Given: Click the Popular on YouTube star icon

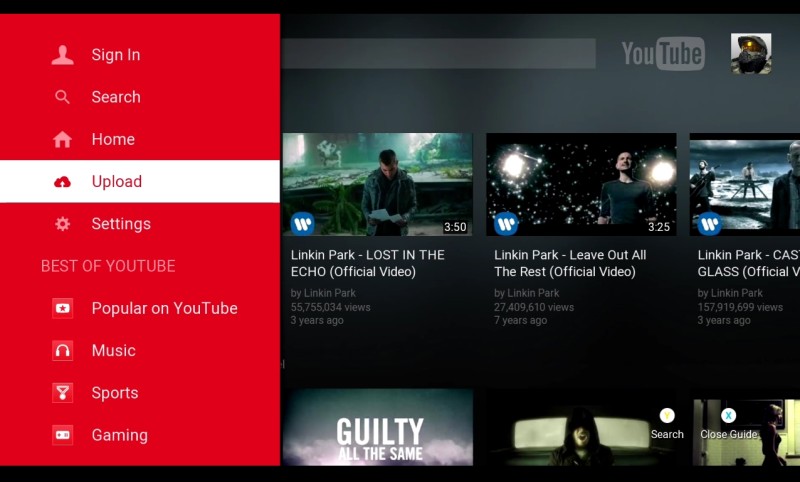Looking at the screenshot, I should pyautogui.click(x=62, y=308).
